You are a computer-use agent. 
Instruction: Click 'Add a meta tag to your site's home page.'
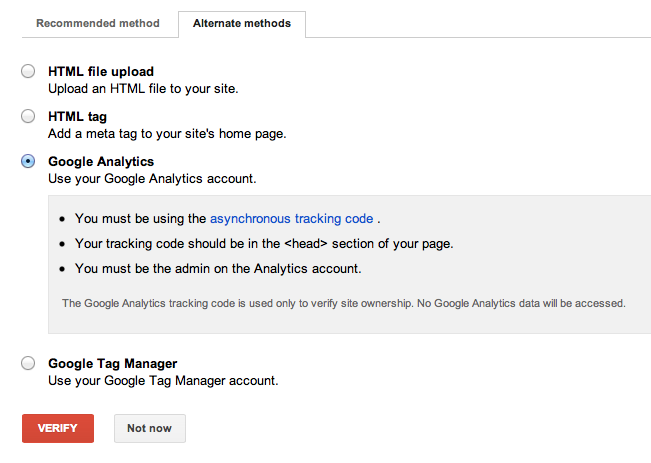coord(167,134)
